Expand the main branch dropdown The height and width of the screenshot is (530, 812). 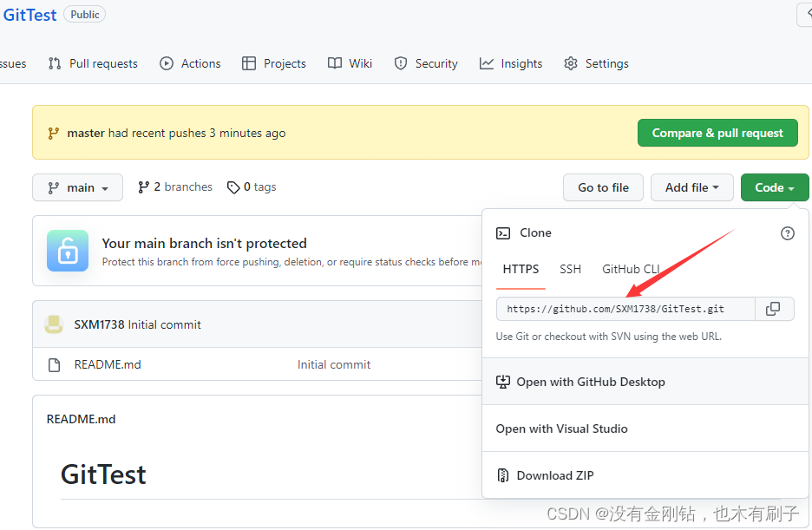(x=78, y=187)
